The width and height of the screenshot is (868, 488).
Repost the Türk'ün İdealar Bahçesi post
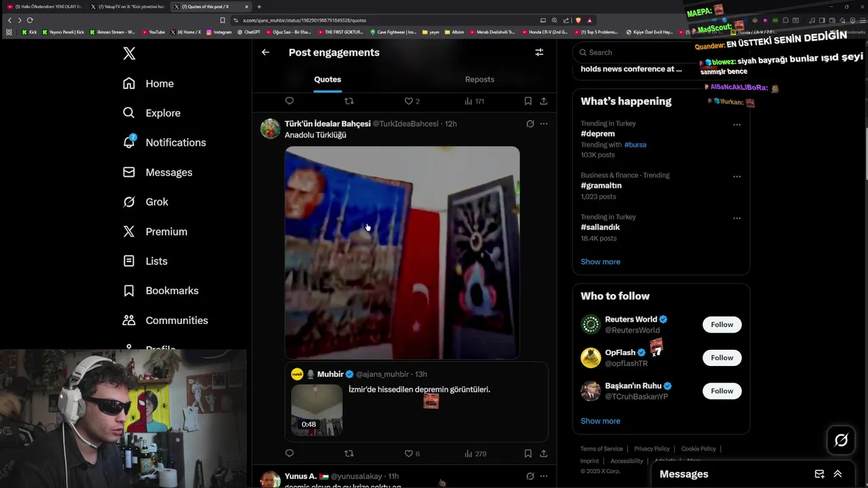tap(349, 453)
